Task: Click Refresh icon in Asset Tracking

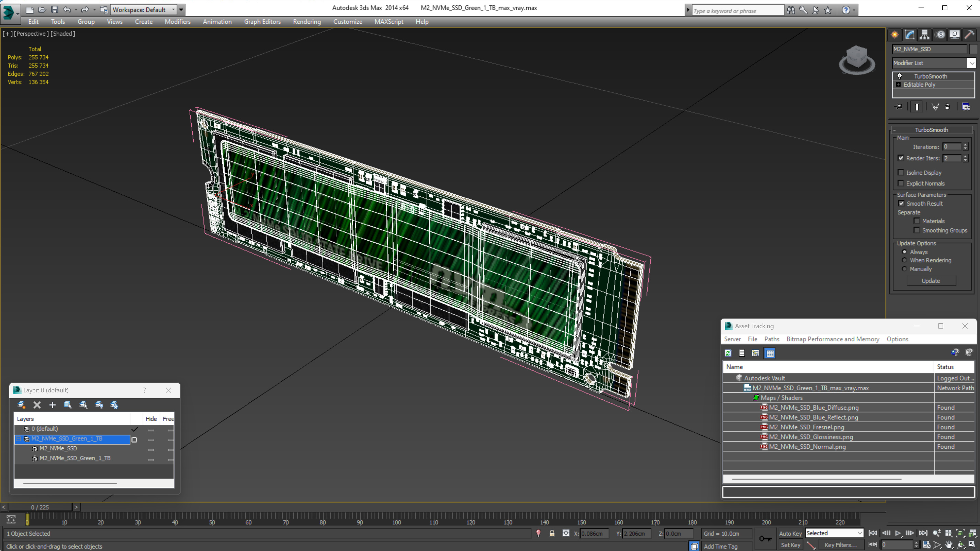Action: [728, 353]
